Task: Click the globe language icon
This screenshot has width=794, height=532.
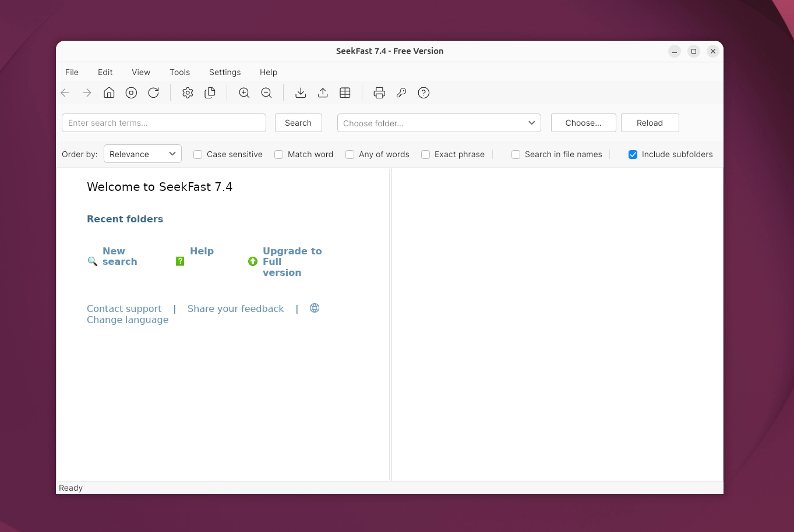Action: click(315, 308)
